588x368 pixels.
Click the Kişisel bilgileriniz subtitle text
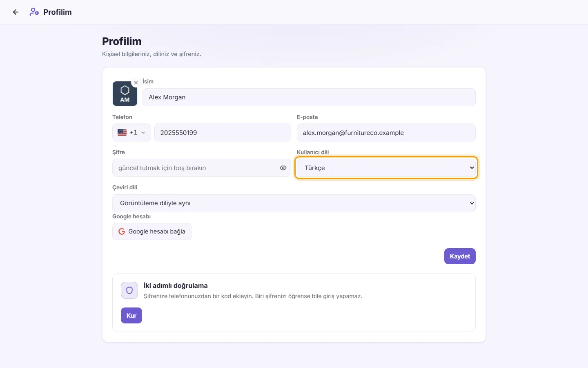151,54
